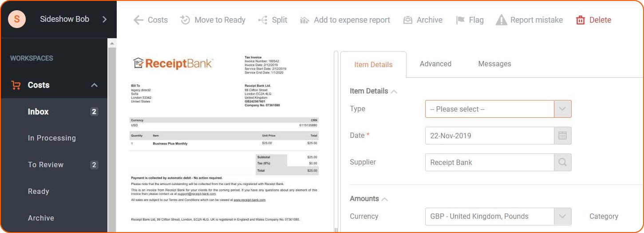
Task: Click the Move to Ready text button
Action: 220,20
